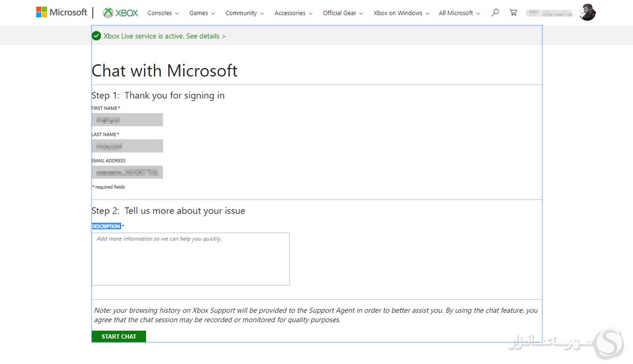Select the Last Name input field
Viewport: 633px width, 364px height.
click(x=127, y=146)
